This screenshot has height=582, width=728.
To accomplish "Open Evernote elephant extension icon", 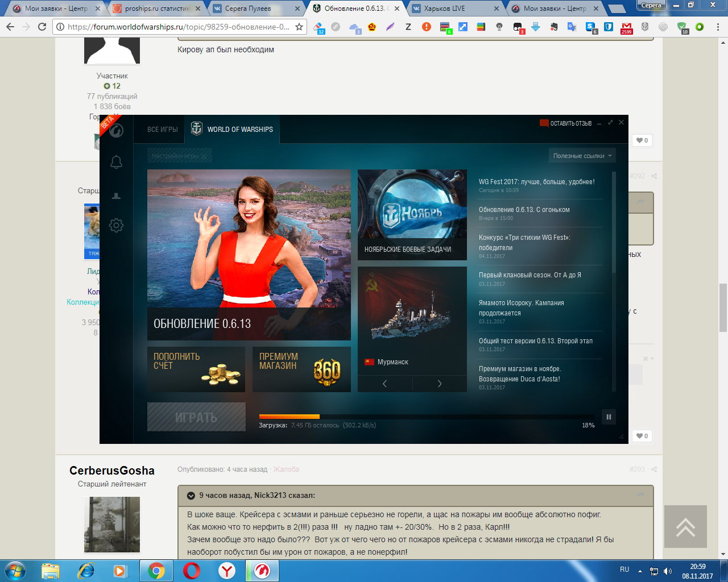I will [x=554, y=27].
